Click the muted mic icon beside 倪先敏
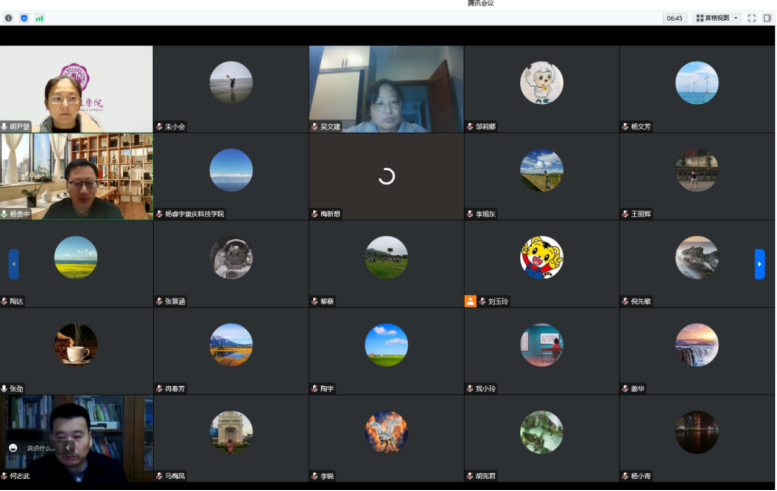The width and height of the screenshot is (777, 491). click(x=625, y=301)
